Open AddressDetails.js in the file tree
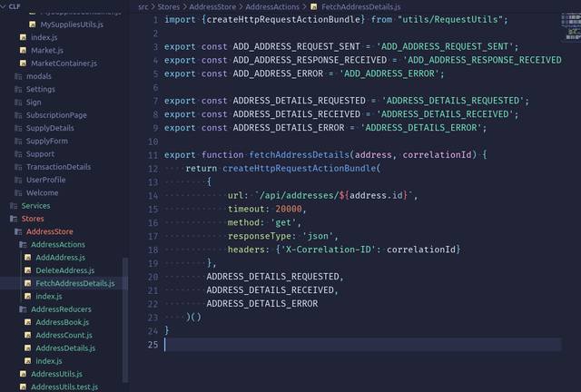 (65, 348)
